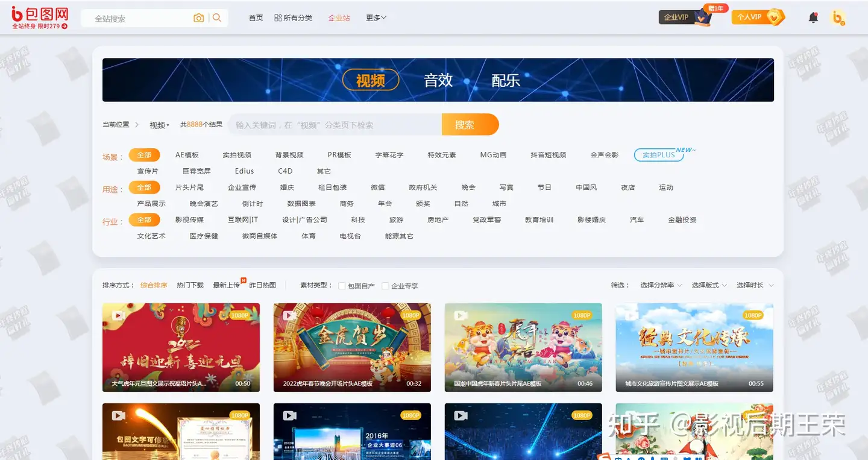Screen dimensions: 868x460
Task: Filter usage by 倒计时
Action: 253,204
